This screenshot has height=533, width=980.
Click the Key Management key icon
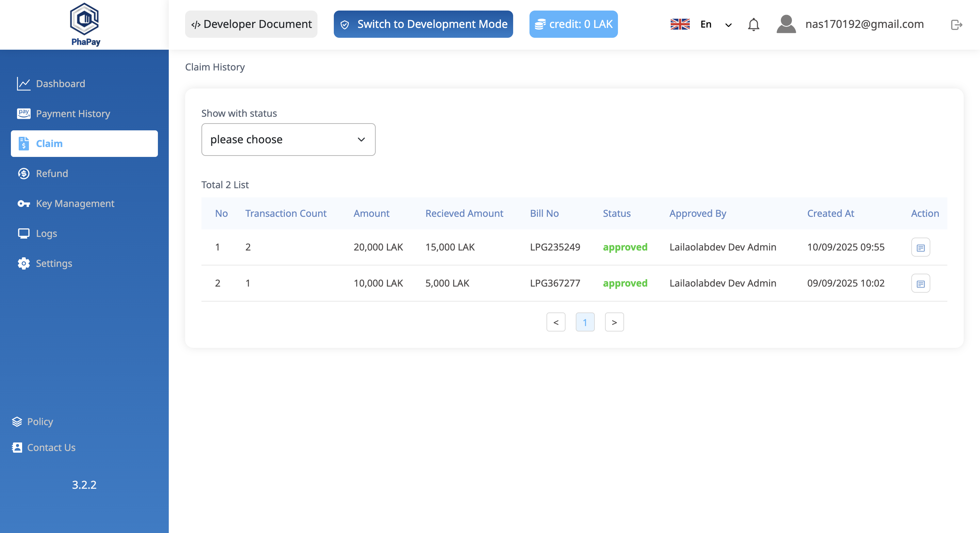point(23,204)
